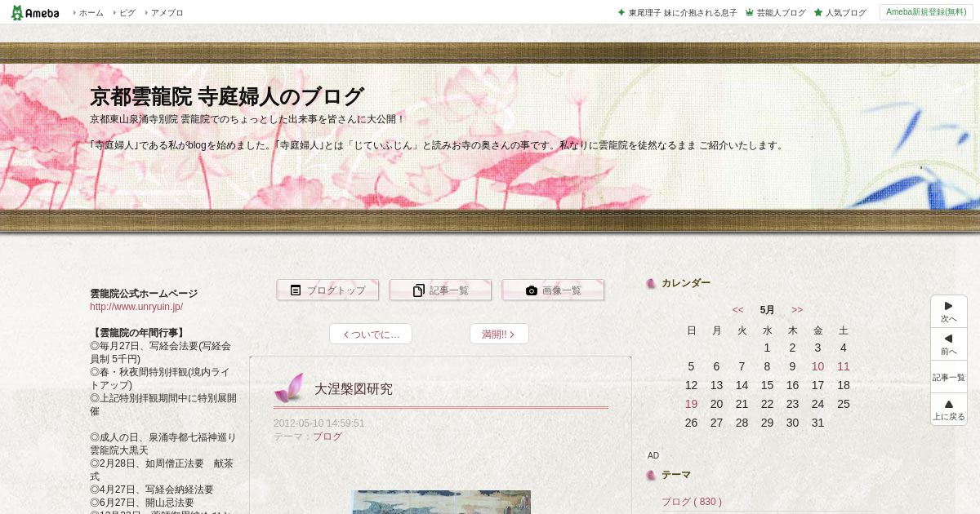Go to next month in calendar
The width and height of the screenshot is (980, 514).
point(797,310)
